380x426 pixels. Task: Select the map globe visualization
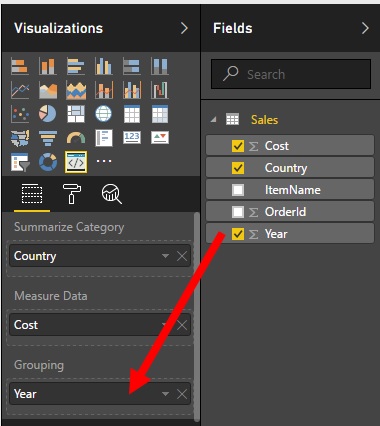103,114
